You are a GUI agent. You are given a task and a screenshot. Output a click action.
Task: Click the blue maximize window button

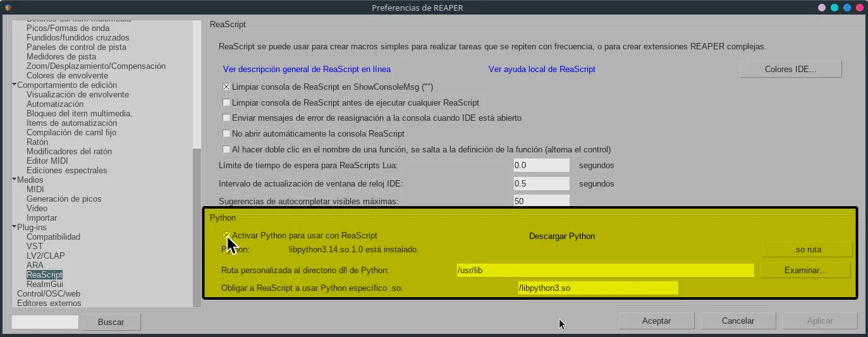coord(847,8)
